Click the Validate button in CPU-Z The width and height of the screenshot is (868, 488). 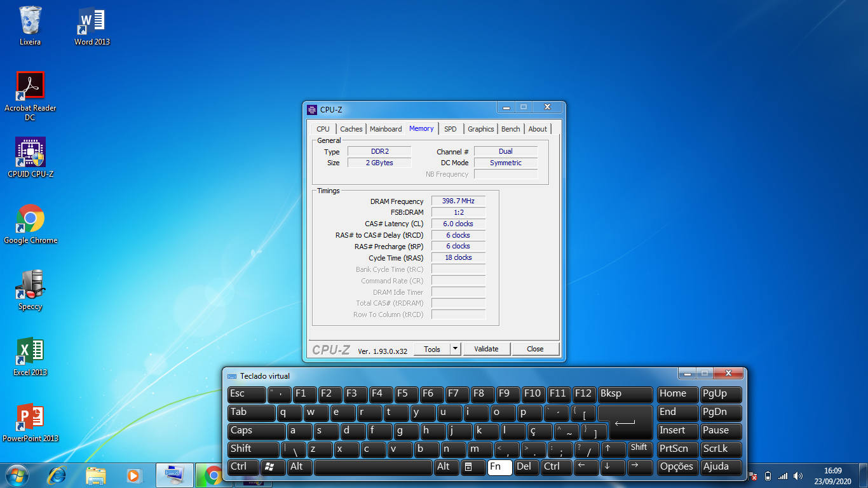click(487, 349)
